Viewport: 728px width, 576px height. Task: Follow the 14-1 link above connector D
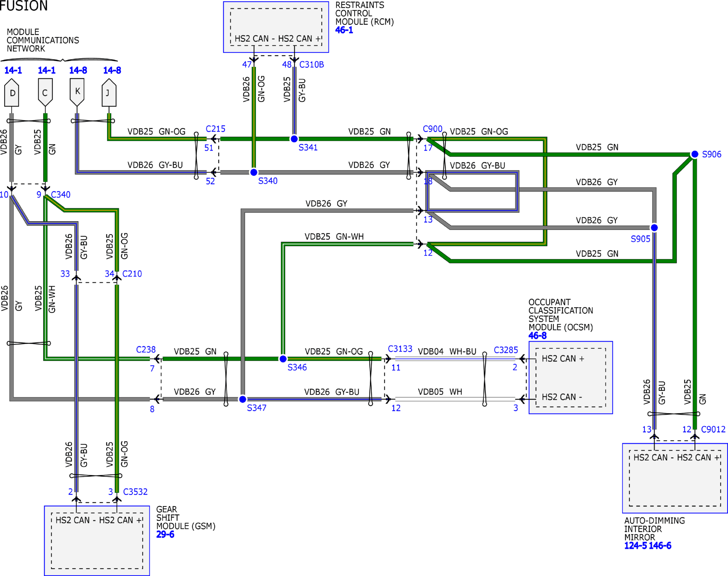[13, 70]
